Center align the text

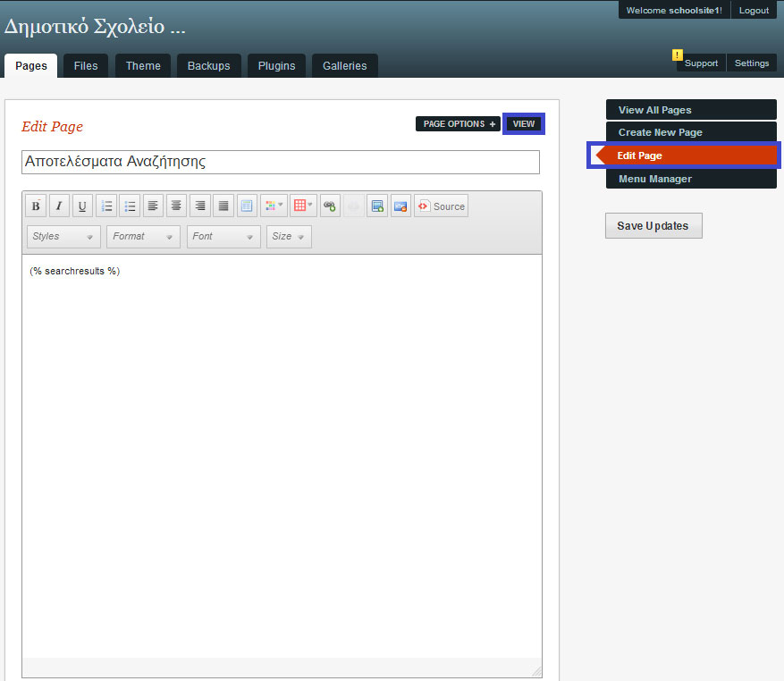pyautogui.click(x=177, y=206)
